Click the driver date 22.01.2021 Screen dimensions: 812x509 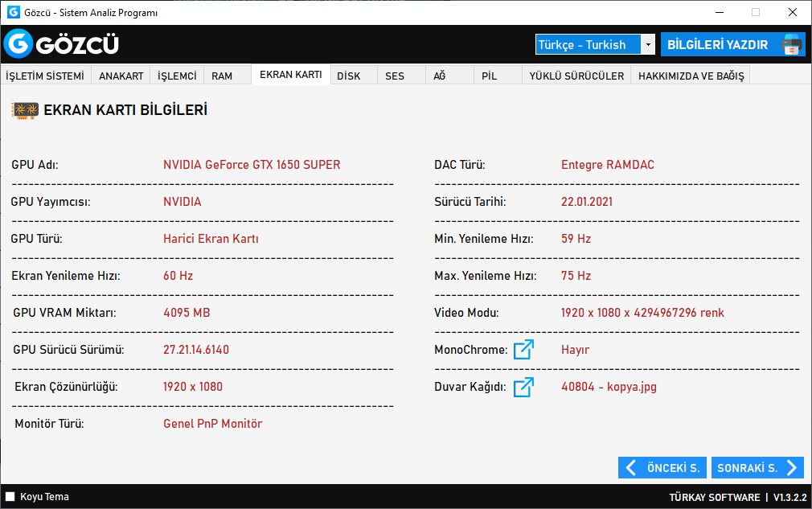[x=587, y=201]
